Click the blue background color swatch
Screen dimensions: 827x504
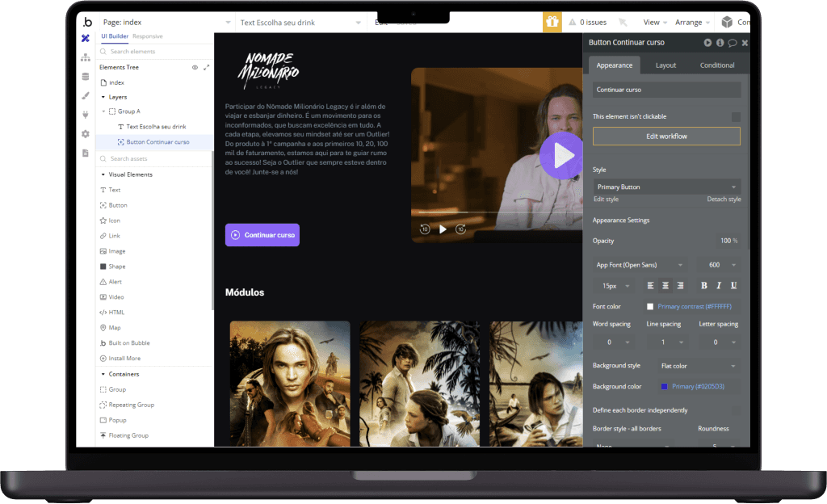click(x=664, y=386)
